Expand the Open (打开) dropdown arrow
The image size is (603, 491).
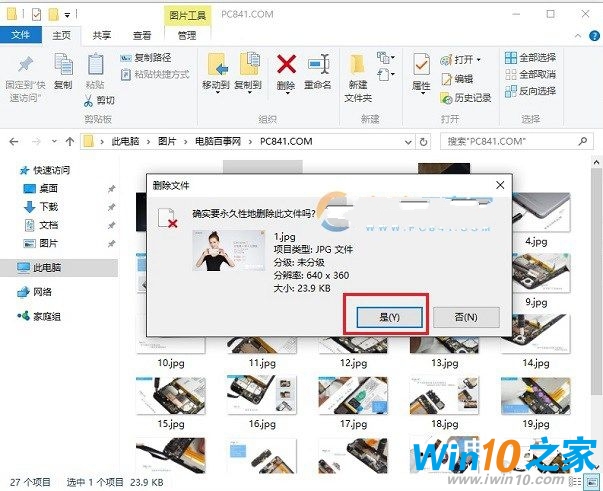pos(479,60)
